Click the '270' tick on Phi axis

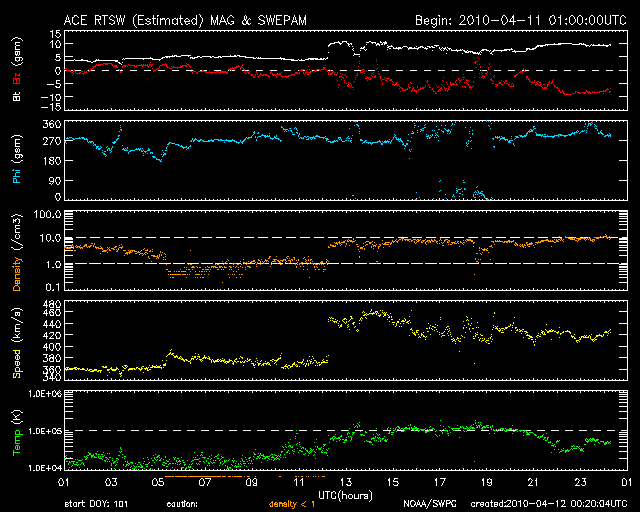pyautogui.click(x=52, y=142)
